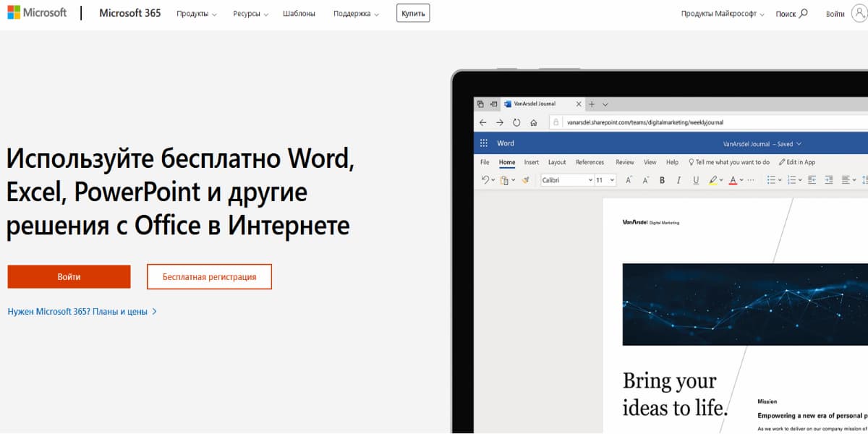The width and height of the screenshot is (868, 434).
Task: Open Бесплатная регистрация
Action: click(209, 276)
